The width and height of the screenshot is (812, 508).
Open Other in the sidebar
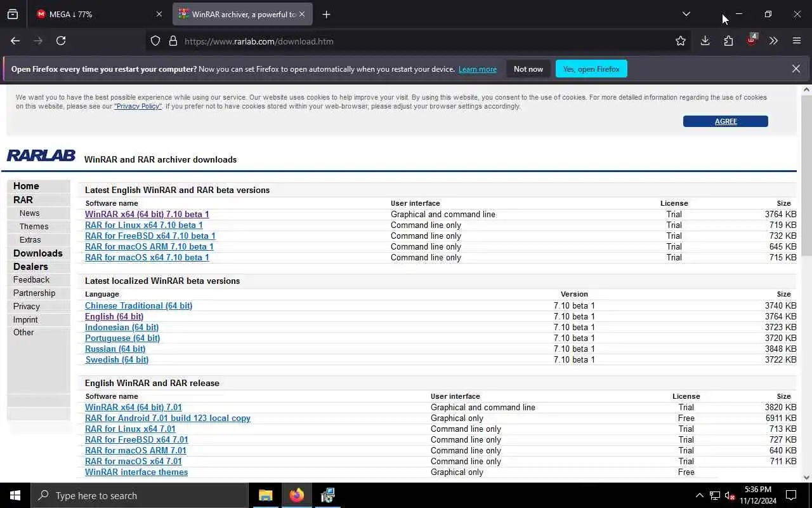click(23, 332)
